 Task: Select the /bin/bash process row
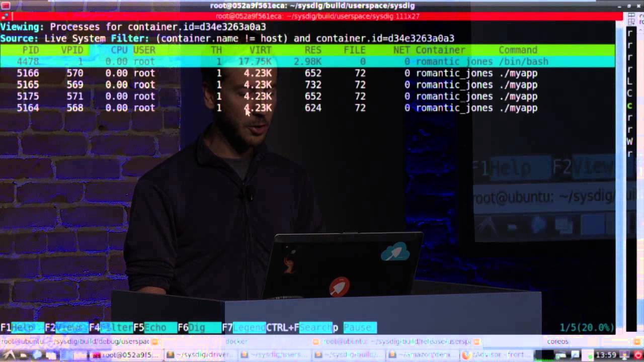[307, 61]
